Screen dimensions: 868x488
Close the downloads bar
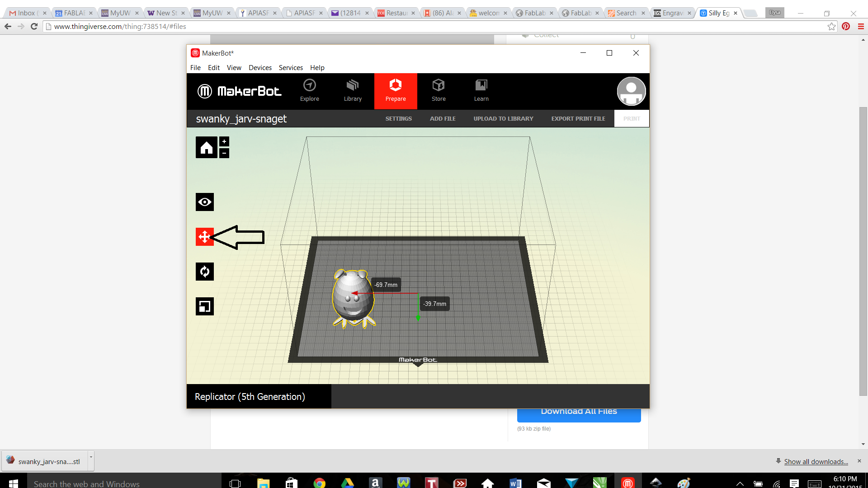[859, 461]
